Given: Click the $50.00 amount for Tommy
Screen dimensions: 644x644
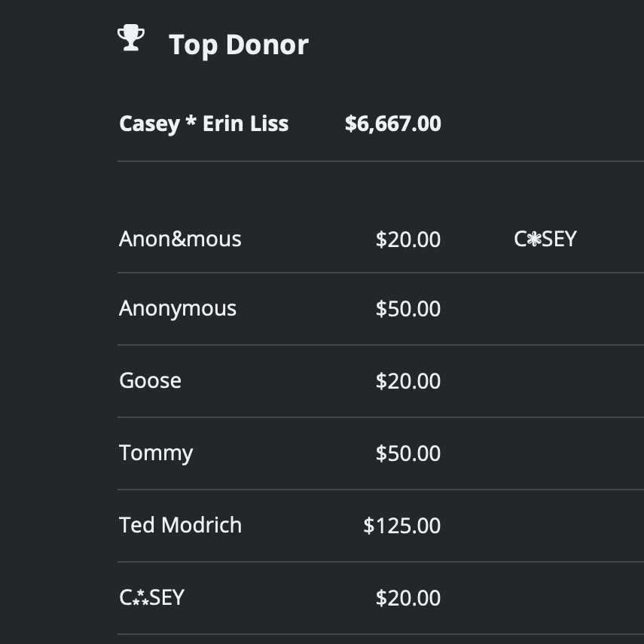Looking at the screenshot, I should click(408, 453).
